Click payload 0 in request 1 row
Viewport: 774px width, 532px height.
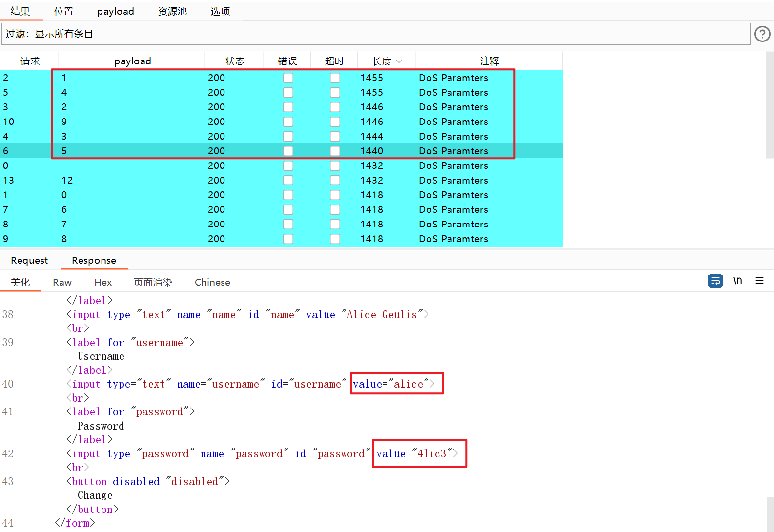click(x=64, y=195)
